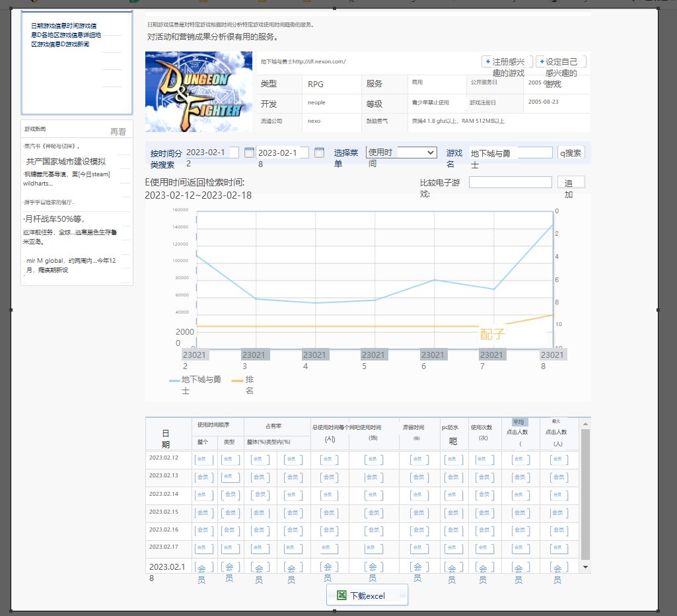The image size is (677, 616).
Task: Click the table scrollbar down arrow
Action: 585,566
